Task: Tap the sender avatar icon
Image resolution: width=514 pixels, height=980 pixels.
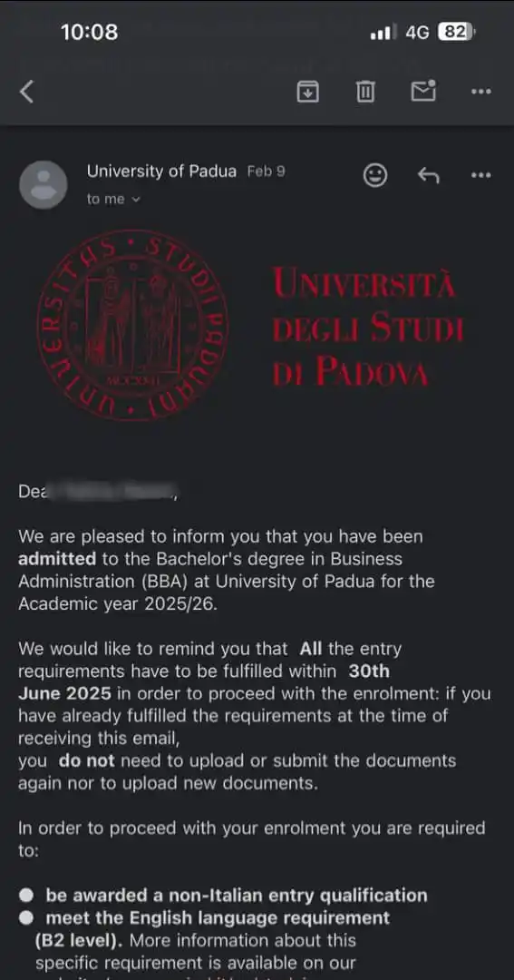Action: 44,185
